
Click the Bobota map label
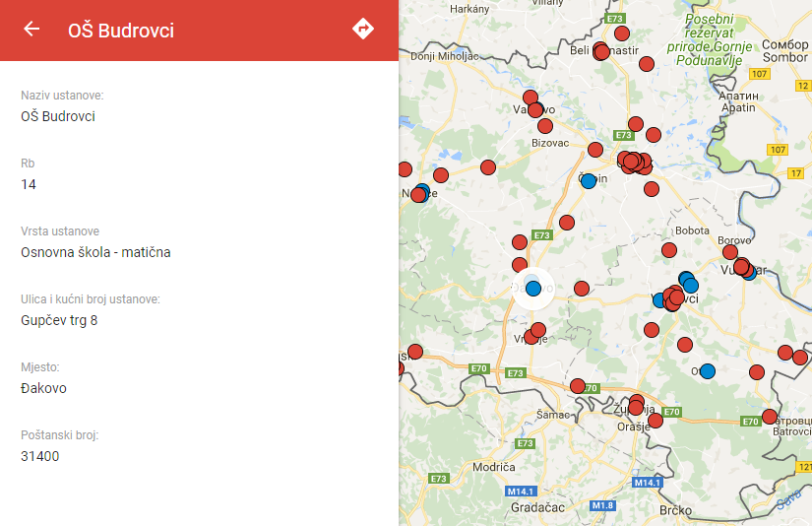click(x=692, y=230)
